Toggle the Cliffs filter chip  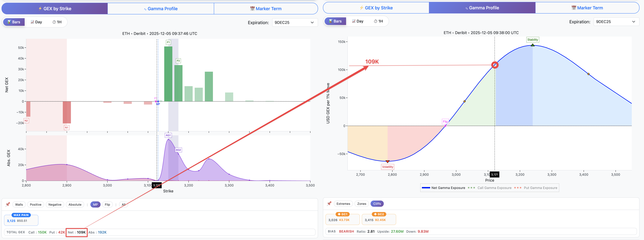point(377,204)
